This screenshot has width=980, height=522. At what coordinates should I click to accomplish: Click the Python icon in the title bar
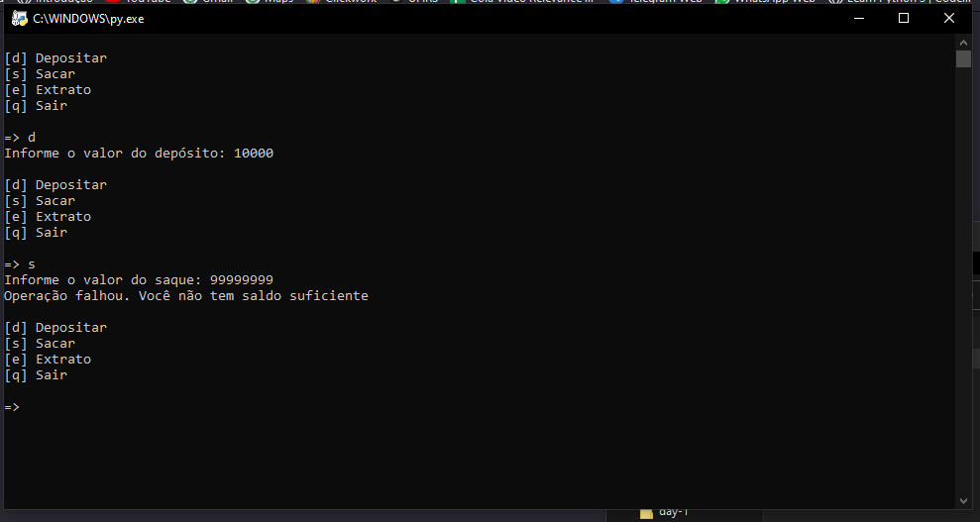tap(20, 18)
